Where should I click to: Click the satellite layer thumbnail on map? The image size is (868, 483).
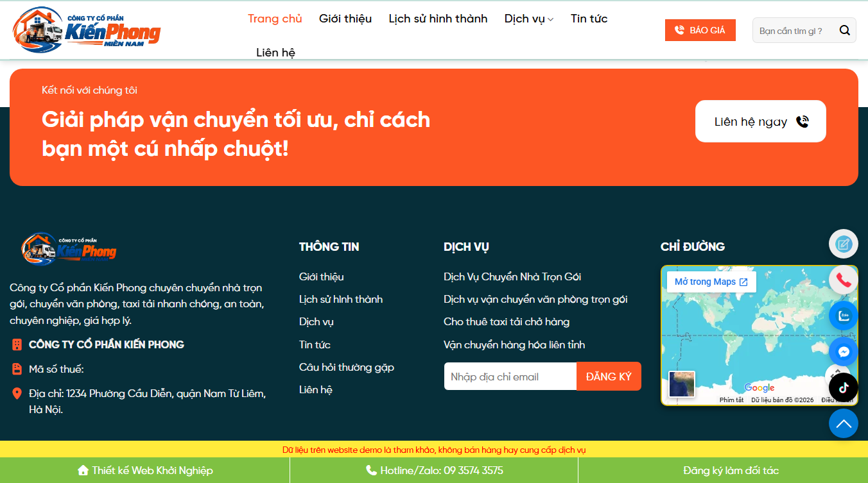tap(682, 384)
